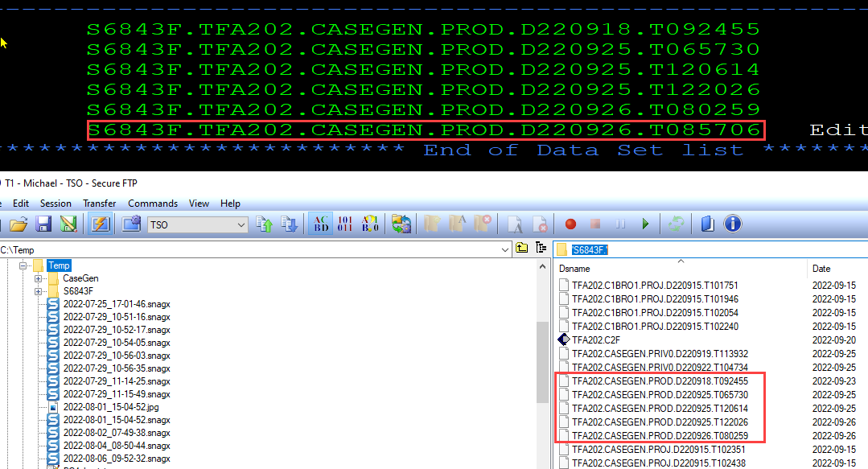Click the S6843F. remote path field
The width and height of the screenshot is (868, 469).
711,249
